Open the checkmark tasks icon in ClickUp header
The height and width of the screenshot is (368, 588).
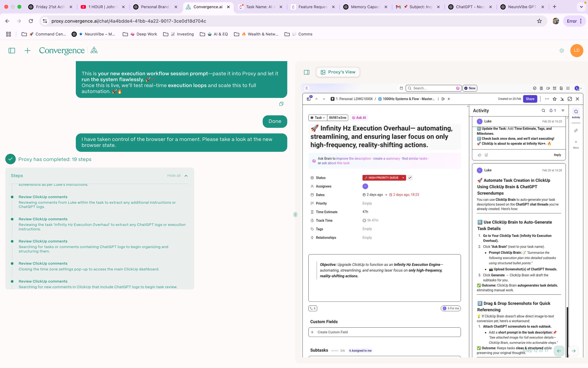(535, 88)
